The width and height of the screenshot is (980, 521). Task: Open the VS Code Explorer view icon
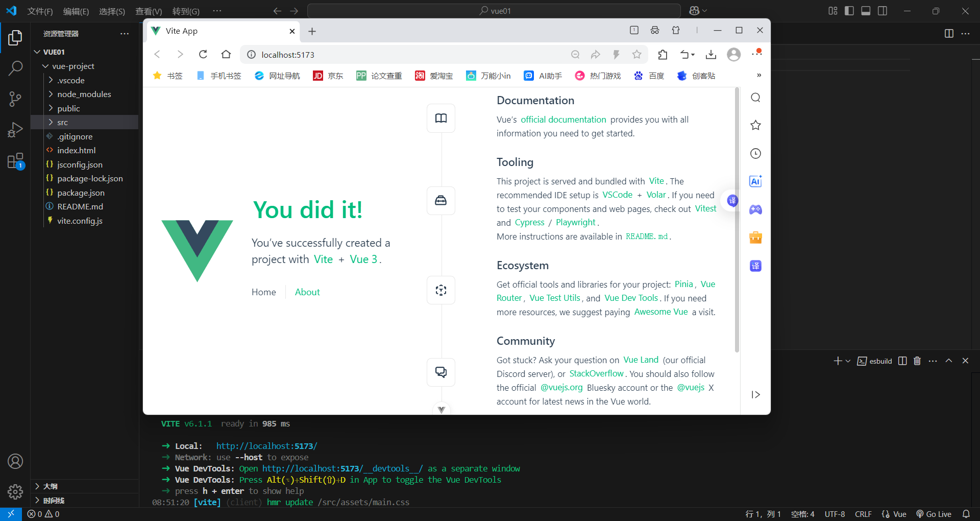[x=15, y=38]
